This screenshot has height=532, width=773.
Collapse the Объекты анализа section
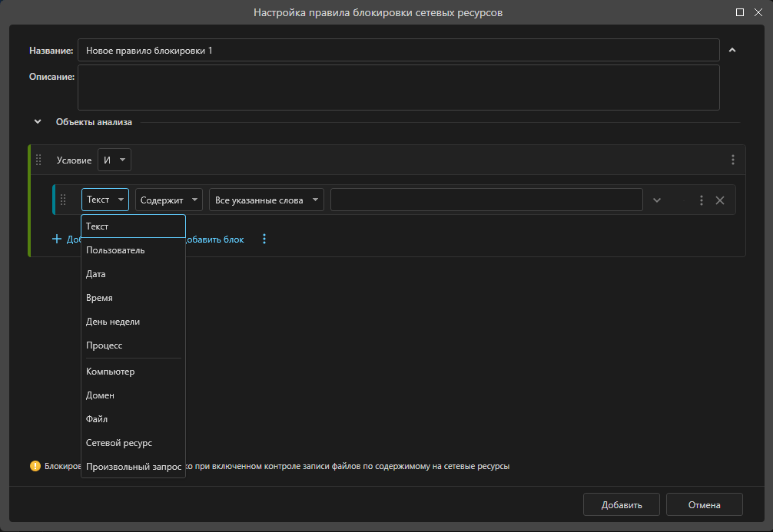click(x=38, y=121)
